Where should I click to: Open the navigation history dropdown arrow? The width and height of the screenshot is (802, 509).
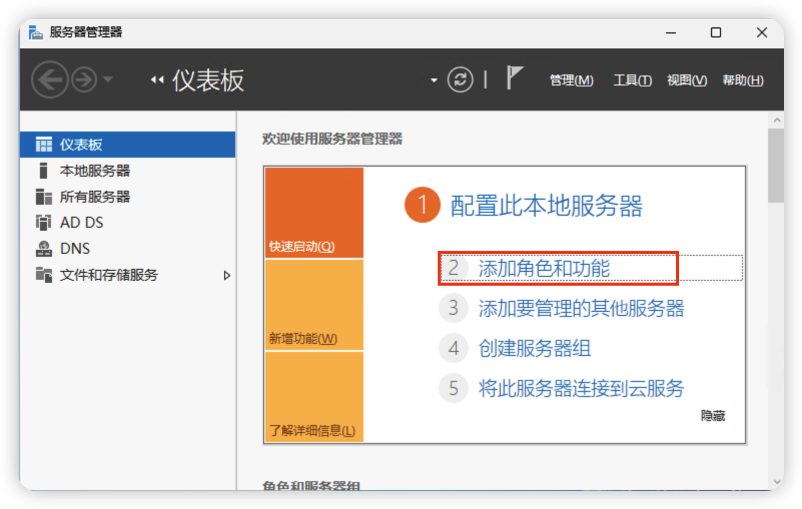point(108,80)
